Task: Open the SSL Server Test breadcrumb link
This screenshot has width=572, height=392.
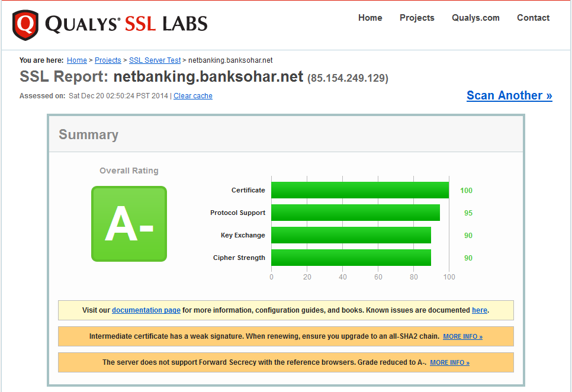Action: pyautogui.click(x=155, y=60)
